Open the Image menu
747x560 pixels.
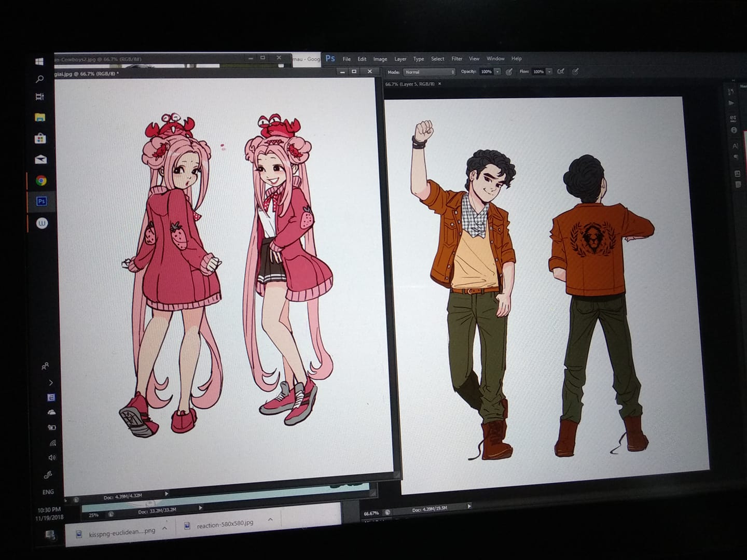point(380,59)
